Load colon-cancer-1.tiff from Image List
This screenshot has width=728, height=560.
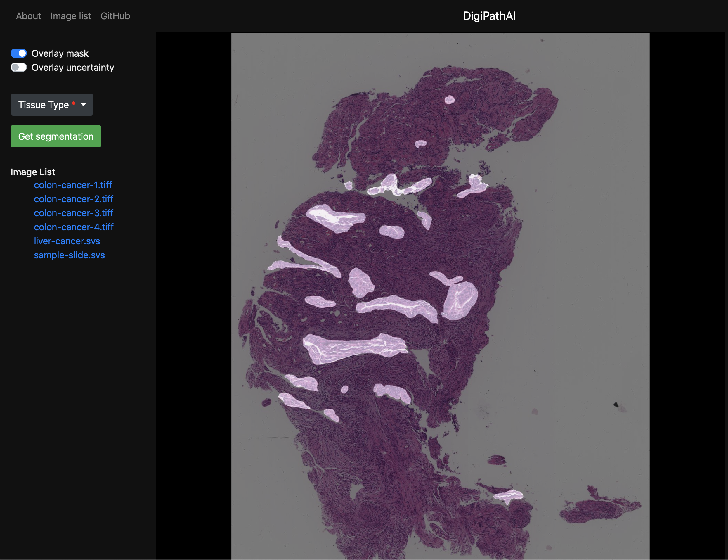(x=73, y=185)
